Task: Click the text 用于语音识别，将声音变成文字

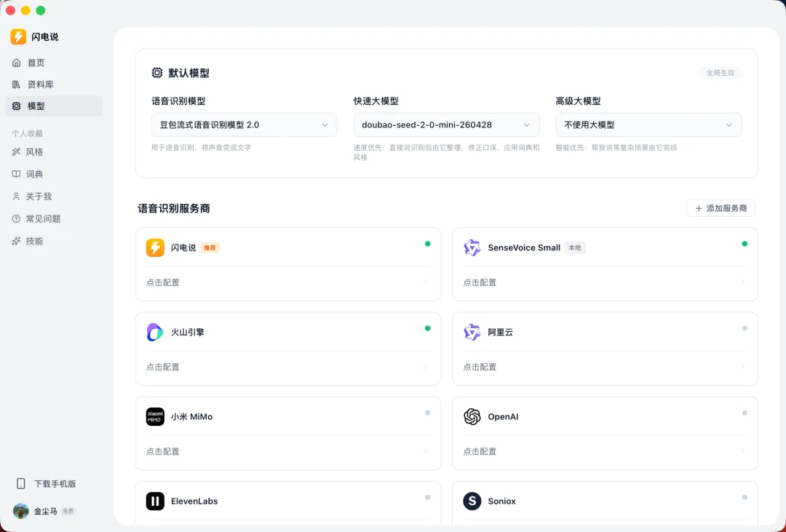Action: (202, 148)
